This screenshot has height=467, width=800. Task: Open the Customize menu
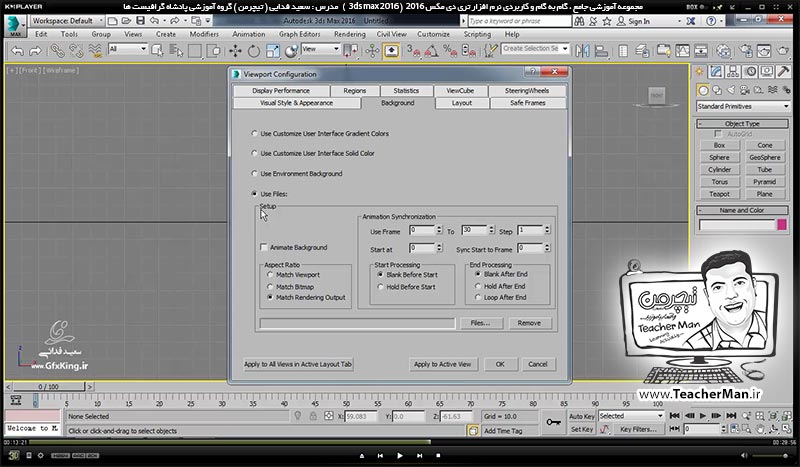[x=433, y=34]
